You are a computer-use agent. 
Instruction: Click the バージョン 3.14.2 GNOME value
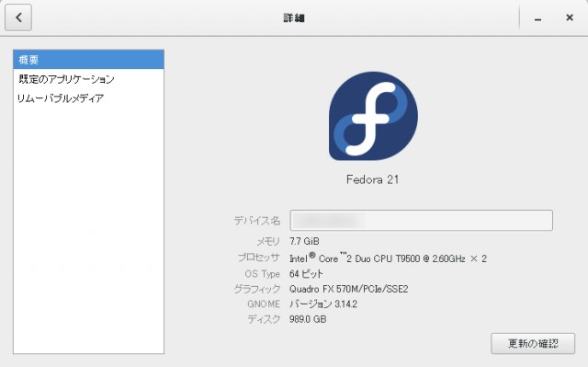click(x=323, y=304)
